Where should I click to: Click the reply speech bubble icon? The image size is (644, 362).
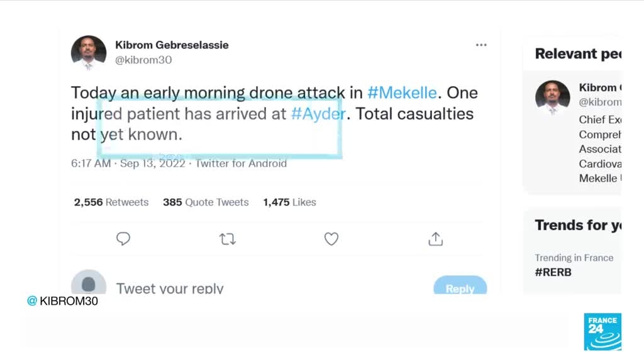(x=123, y=239)
